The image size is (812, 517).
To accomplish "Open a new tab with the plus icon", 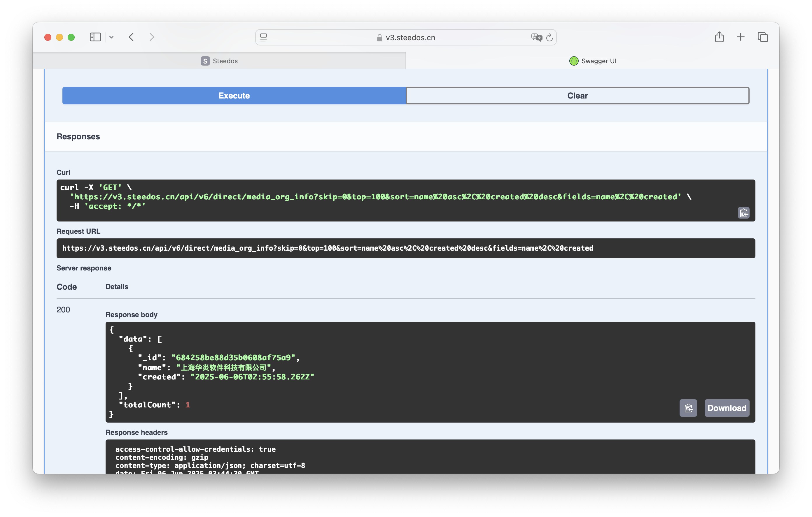I will (741, 37).
